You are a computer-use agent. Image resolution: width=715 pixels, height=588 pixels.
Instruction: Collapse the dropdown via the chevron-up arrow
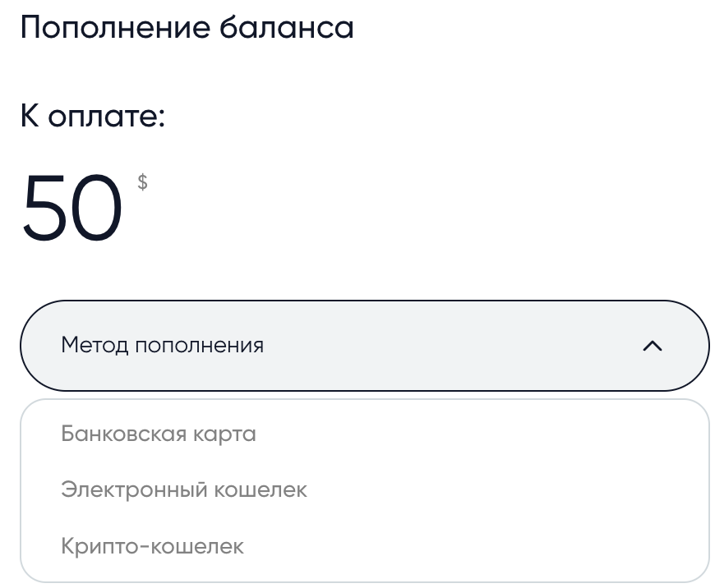[652, 346]
